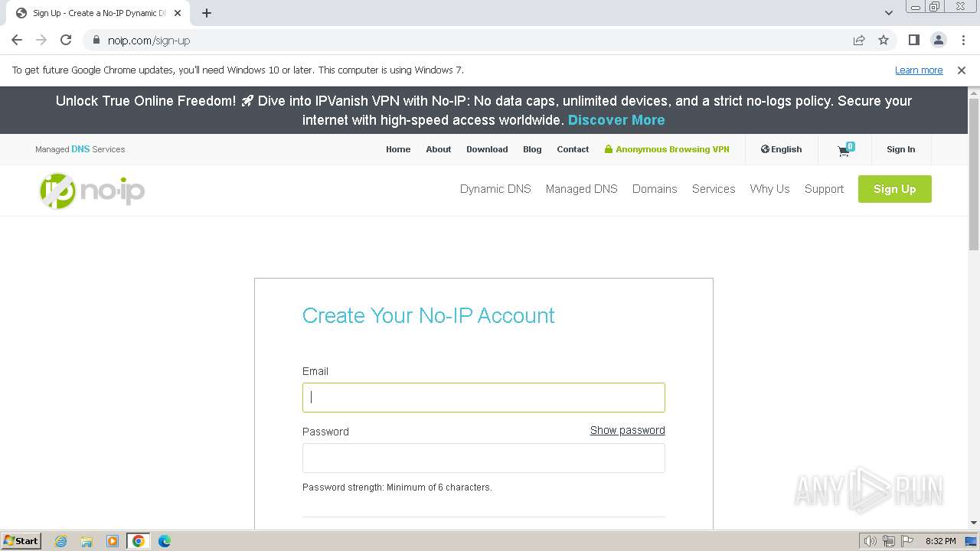Open the Chrome profile avatar
Screen dimensions: 980x551
939,40
